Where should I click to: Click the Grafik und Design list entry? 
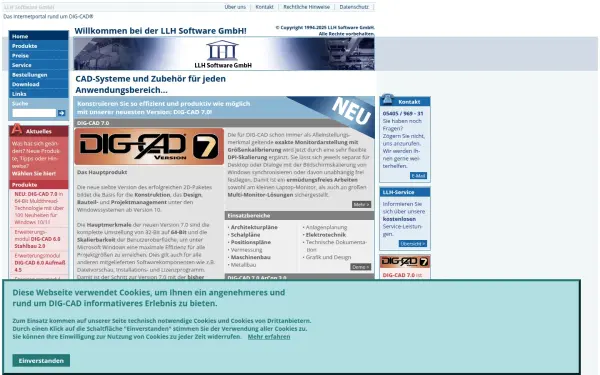click(x=328, y=257)
